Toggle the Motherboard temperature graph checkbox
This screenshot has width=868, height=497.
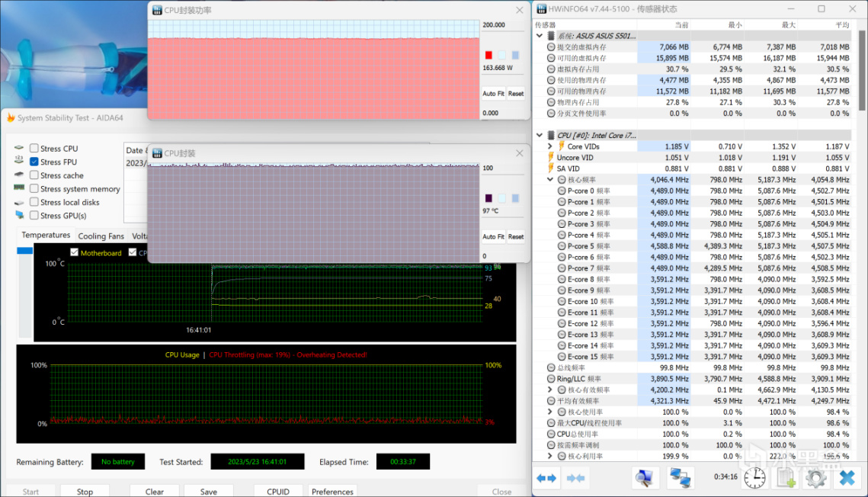pos(74,253)
